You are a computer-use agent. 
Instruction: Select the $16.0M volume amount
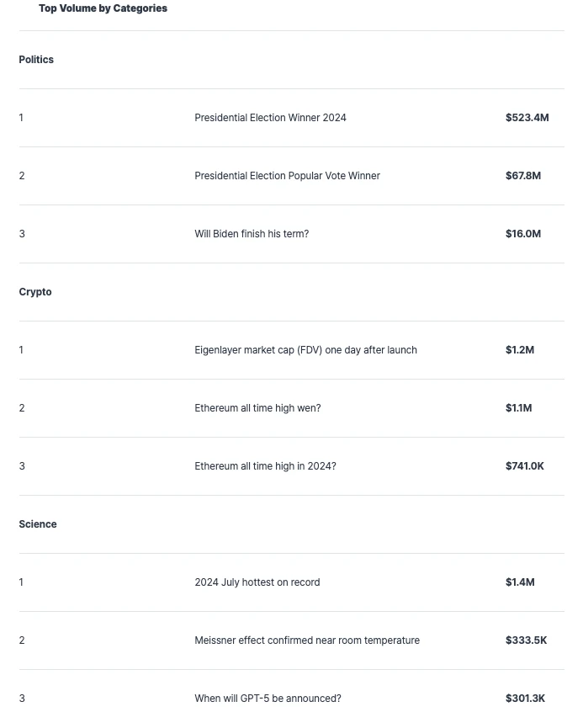(x=522, y=234)
